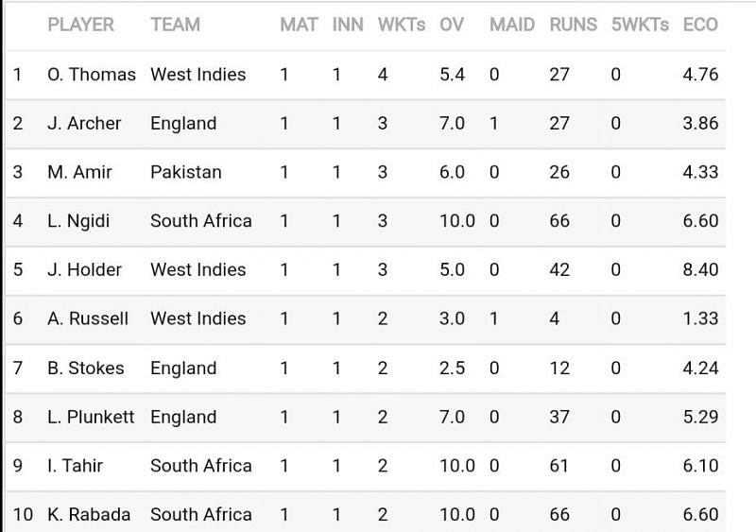Click on J. Holder's name
Viewport: 756px width, 532px height.
[84, 269]
